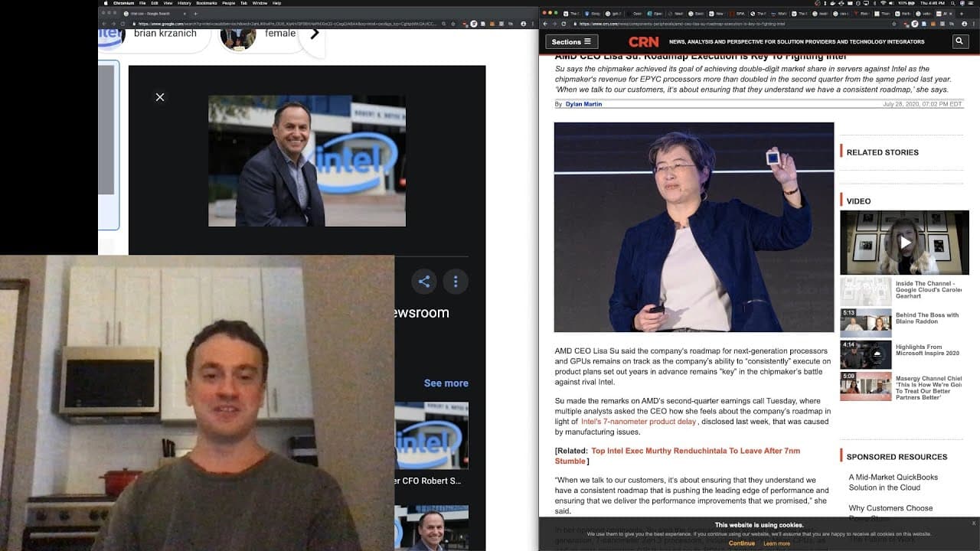This screenshot has width=980, height=551.
Task: Go back in the Google window
Action: 104,24
